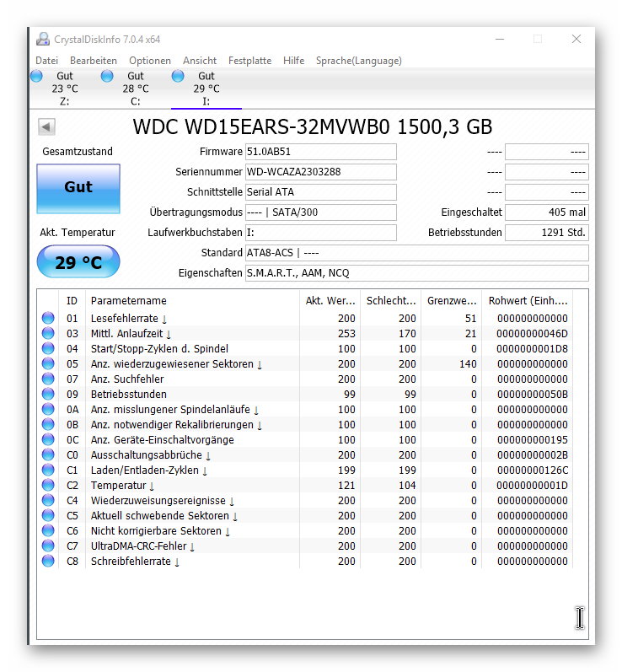Click the Grenzwe... column header
This screenshot has height=672, width=622.
[452, 301]
